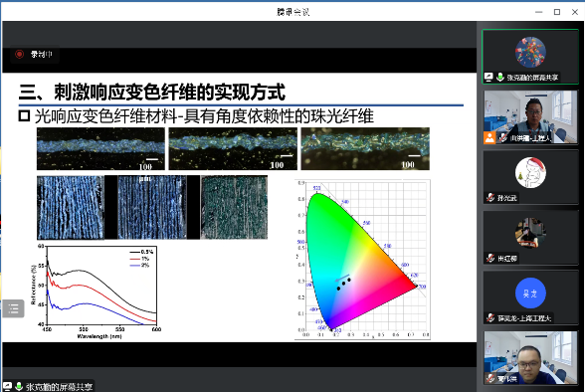Maximize the meeting window
The width and height of the screenshot is (585, 392).
(557, 12)
